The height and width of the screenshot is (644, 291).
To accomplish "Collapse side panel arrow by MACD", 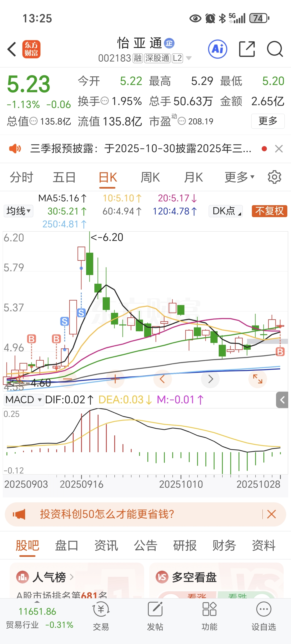I will 282,400.
